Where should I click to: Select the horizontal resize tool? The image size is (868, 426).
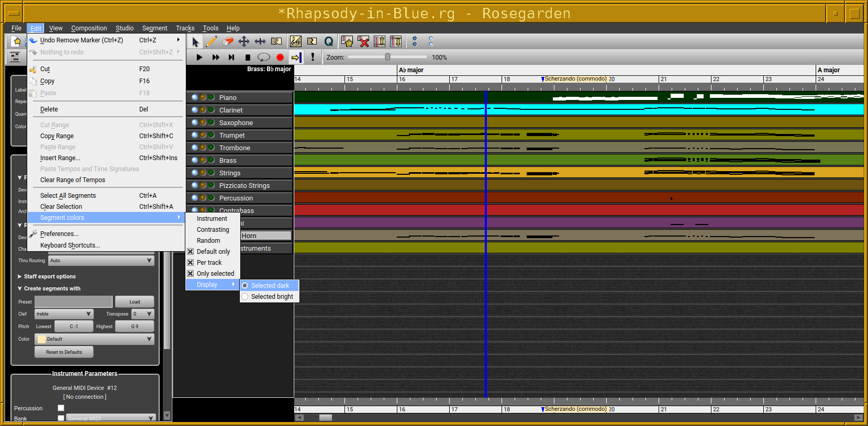point(260,41)
